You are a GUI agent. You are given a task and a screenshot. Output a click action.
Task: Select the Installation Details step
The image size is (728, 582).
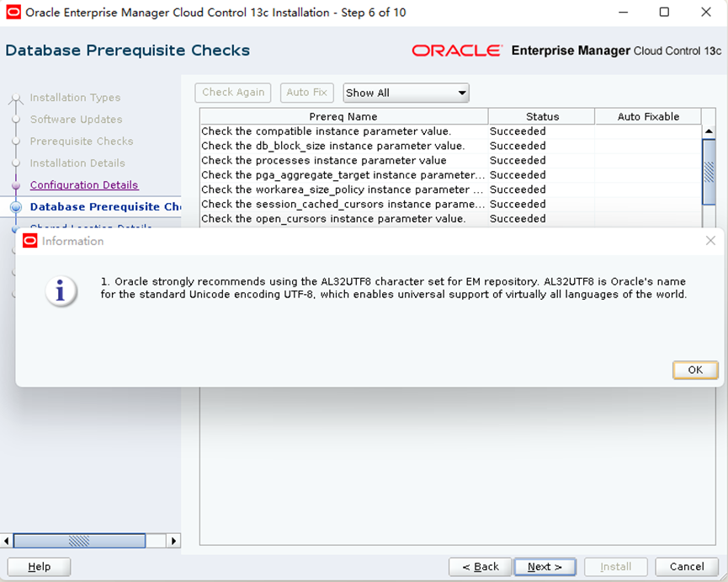(77, 163)
